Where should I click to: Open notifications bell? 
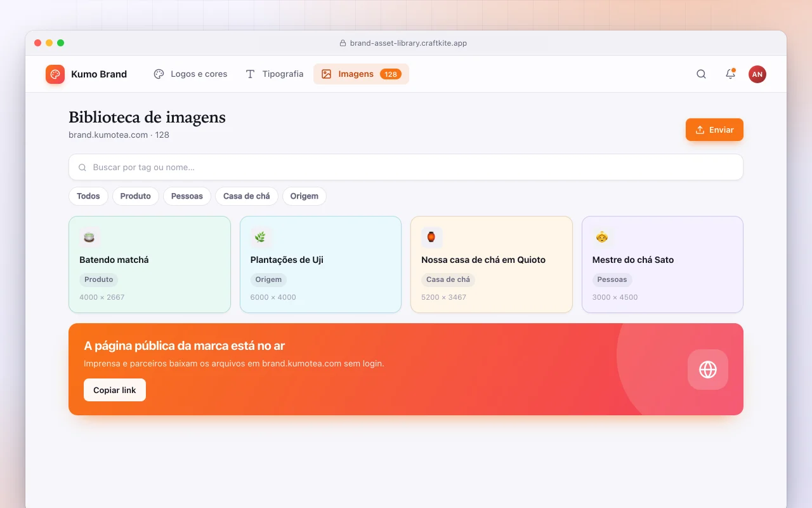[730, 74]
